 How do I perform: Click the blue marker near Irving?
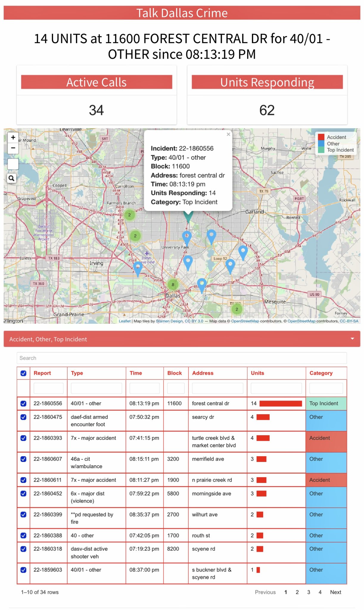click(137, 269)
